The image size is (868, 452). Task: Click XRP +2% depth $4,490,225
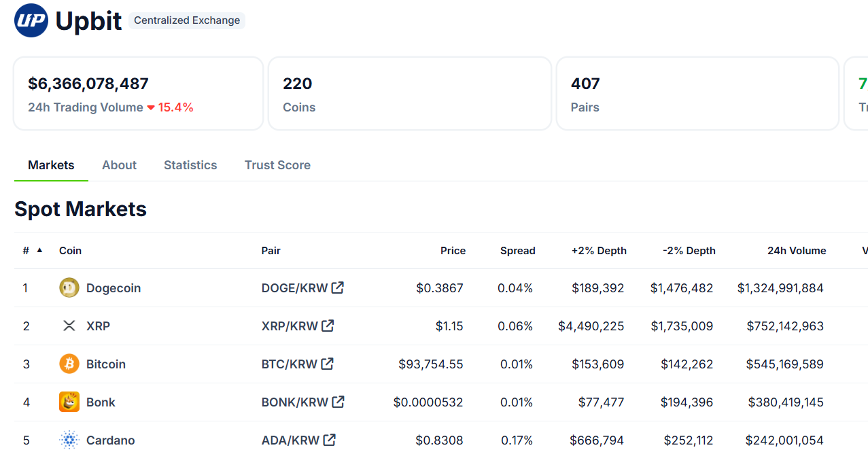pyautogui.click(x=591, y=326)
